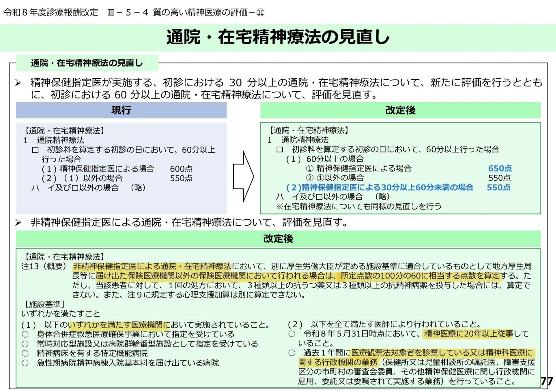Click the page number 77
Viewport: 556px width, 392px height.
[547, 381]
